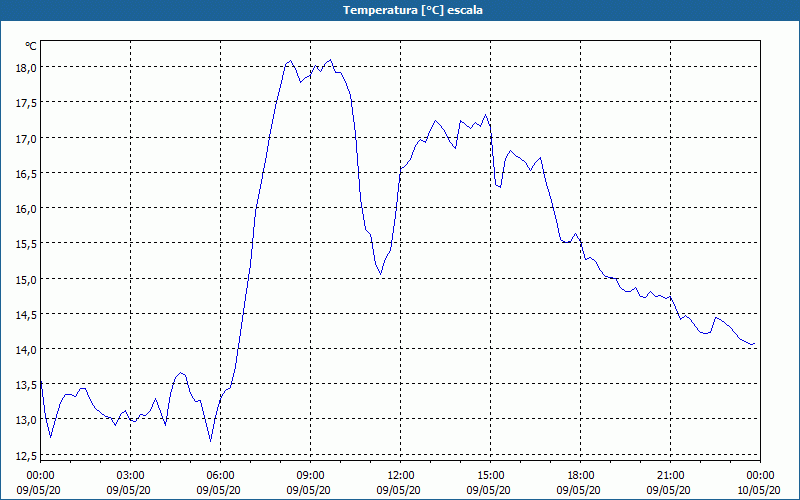800x500 pixels.
Task: Select the 16,5 y-axis value
Action: [26, 173]
